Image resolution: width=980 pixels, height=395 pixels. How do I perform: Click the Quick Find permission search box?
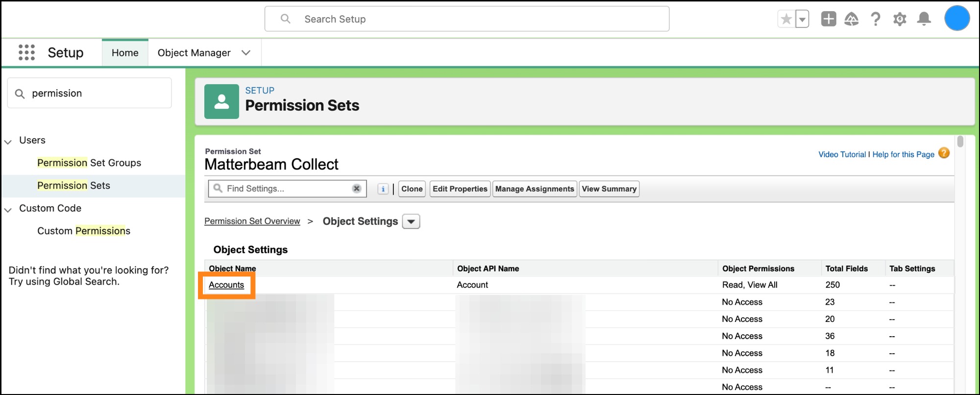pos(89,93)
